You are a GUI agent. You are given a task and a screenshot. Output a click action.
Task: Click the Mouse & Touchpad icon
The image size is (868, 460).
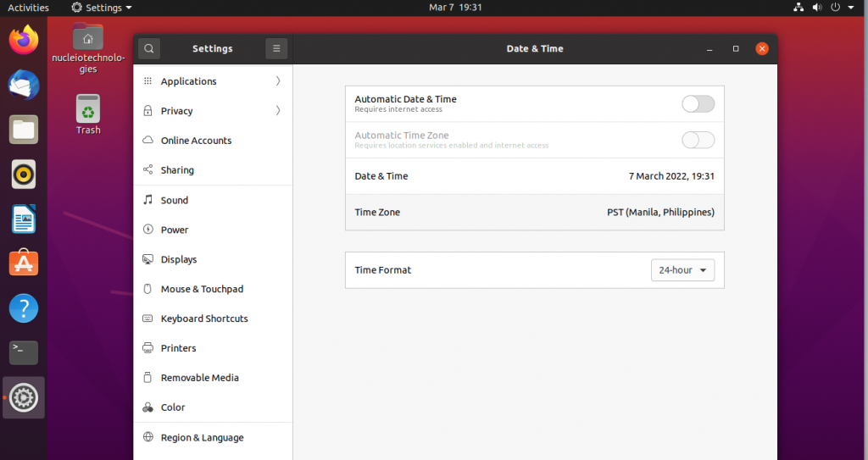coord(147,288)
